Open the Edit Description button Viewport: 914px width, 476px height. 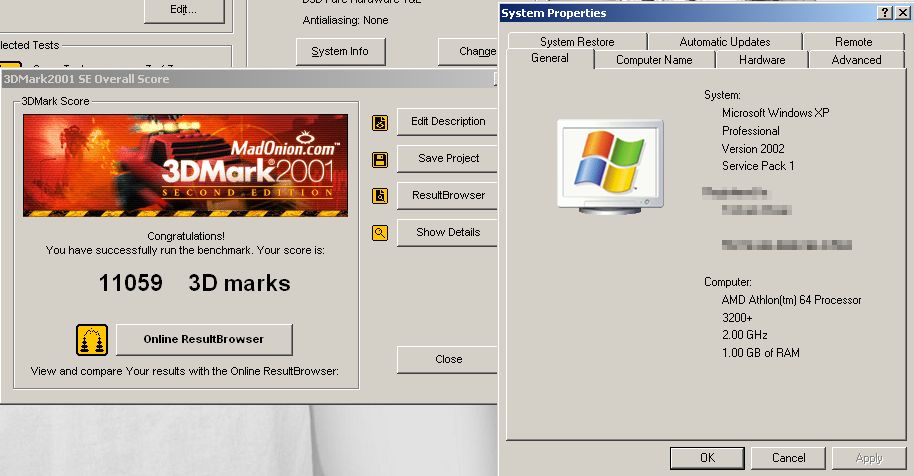click(x=447, y=122)
